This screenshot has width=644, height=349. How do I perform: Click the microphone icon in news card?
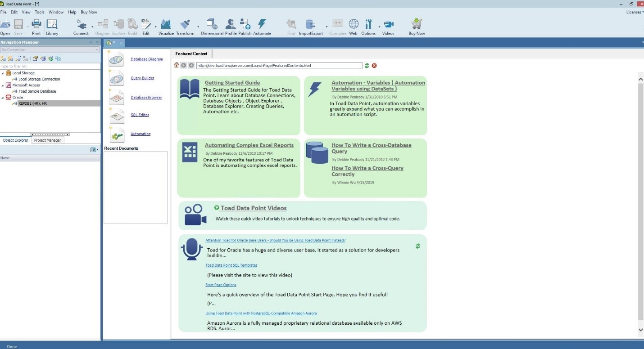192,249
